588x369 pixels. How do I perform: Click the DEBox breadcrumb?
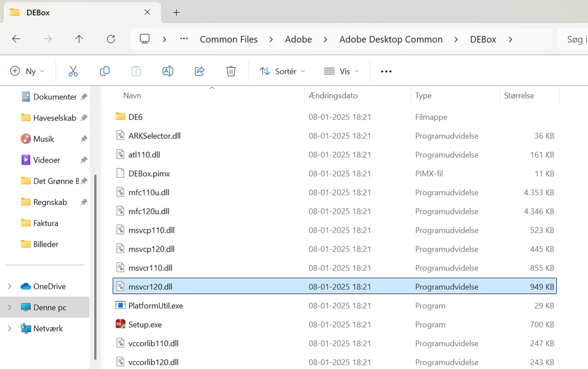coord(483,39)
